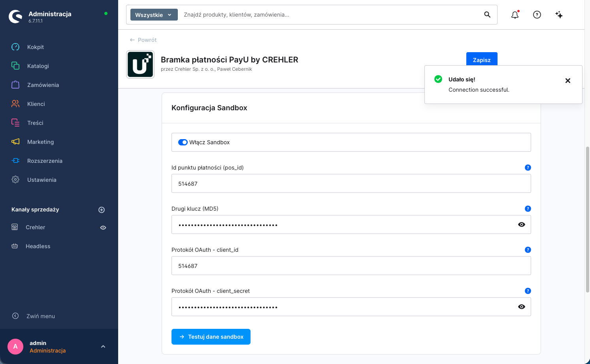Click the admin user avatar
The width and height of the screenshot is (590, 364).
(15, 347)
